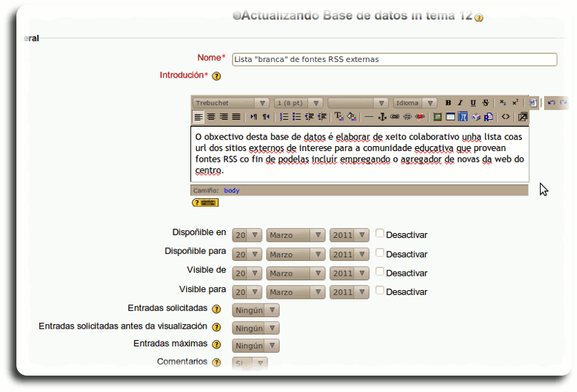577x392 pixels.
Task: Center align the text
Action: click(211, 117)
